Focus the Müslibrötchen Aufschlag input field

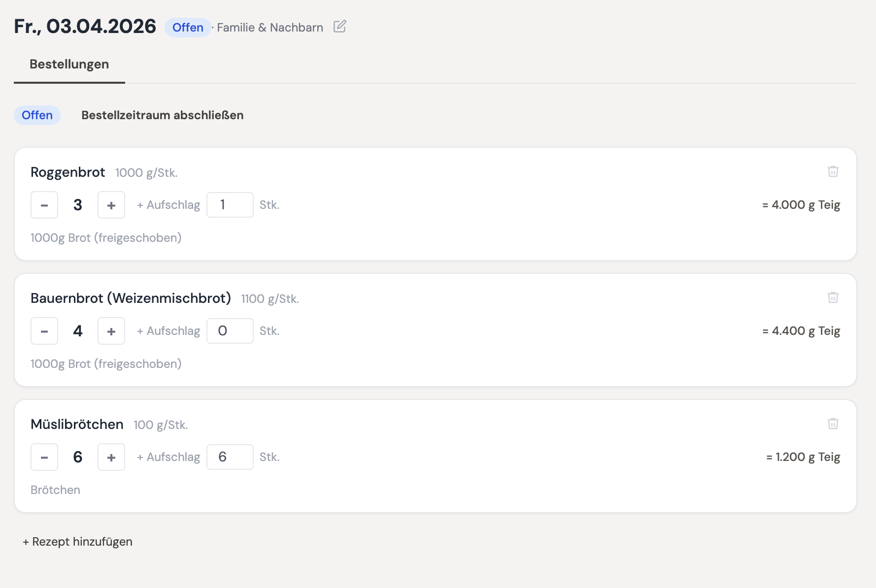click(230, 457)
